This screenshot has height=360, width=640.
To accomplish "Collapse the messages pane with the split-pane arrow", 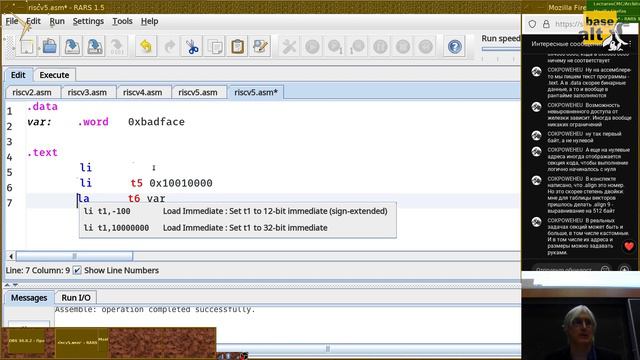I will pos(15,284).
